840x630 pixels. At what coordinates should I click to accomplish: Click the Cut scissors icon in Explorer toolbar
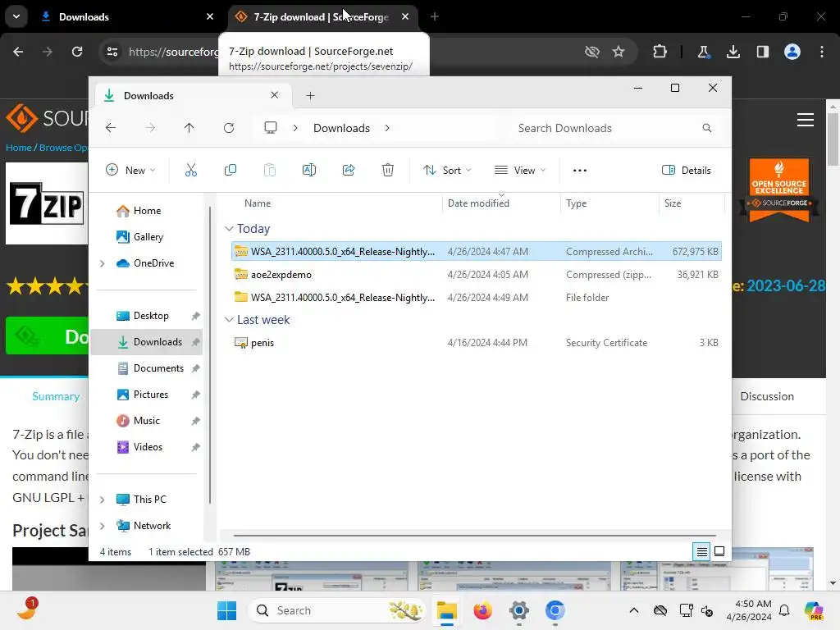click(x=190, y=171)
